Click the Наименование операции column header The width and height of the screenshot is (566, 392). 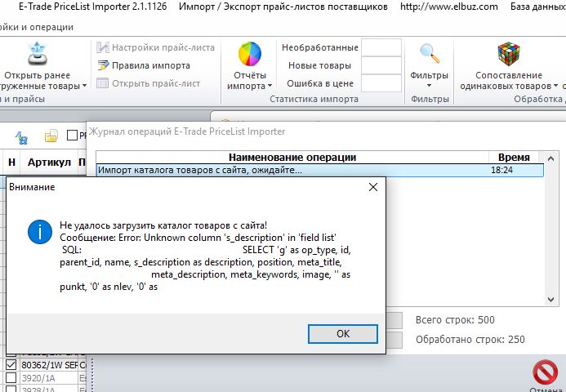tap(292, 158)
